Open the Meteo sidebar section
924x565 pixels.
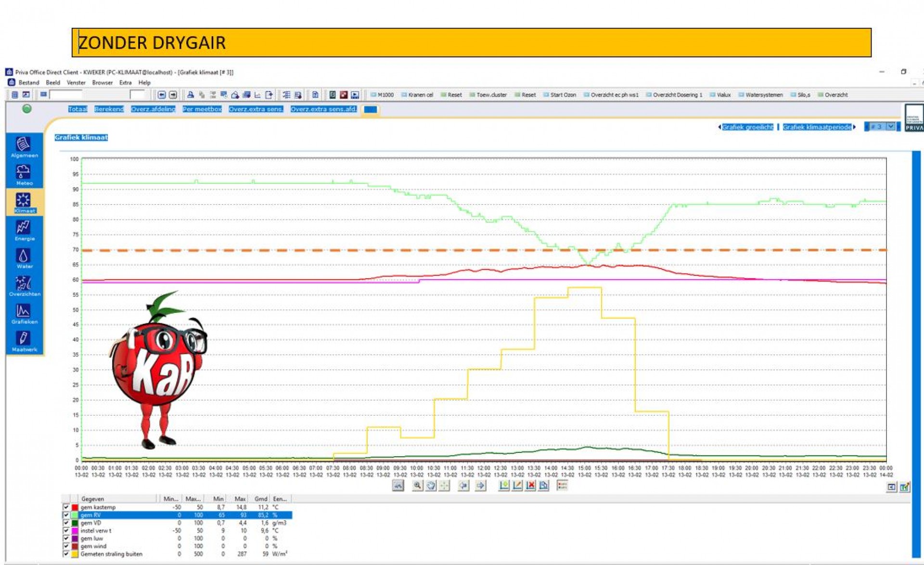24,175
